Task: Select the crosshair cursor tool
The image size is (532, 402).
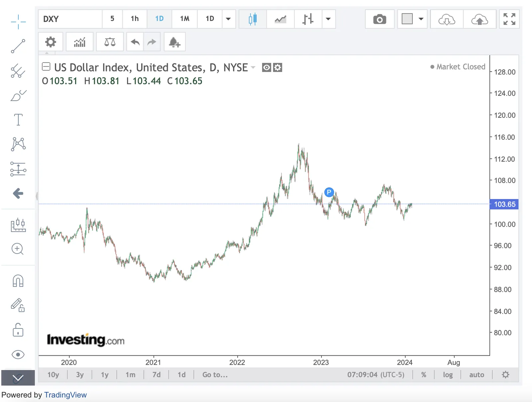Action: click(18, 22)
